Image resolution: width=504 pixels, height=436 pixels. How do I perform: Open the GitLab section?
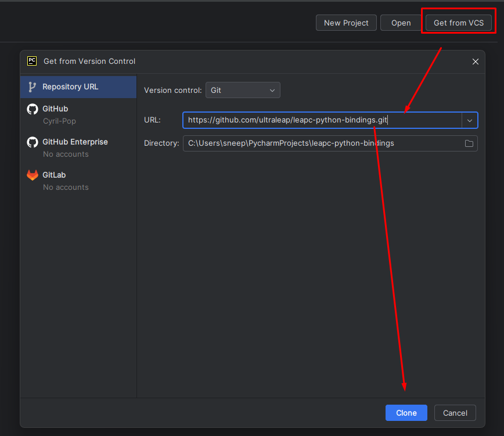click(x=78, y=181)
